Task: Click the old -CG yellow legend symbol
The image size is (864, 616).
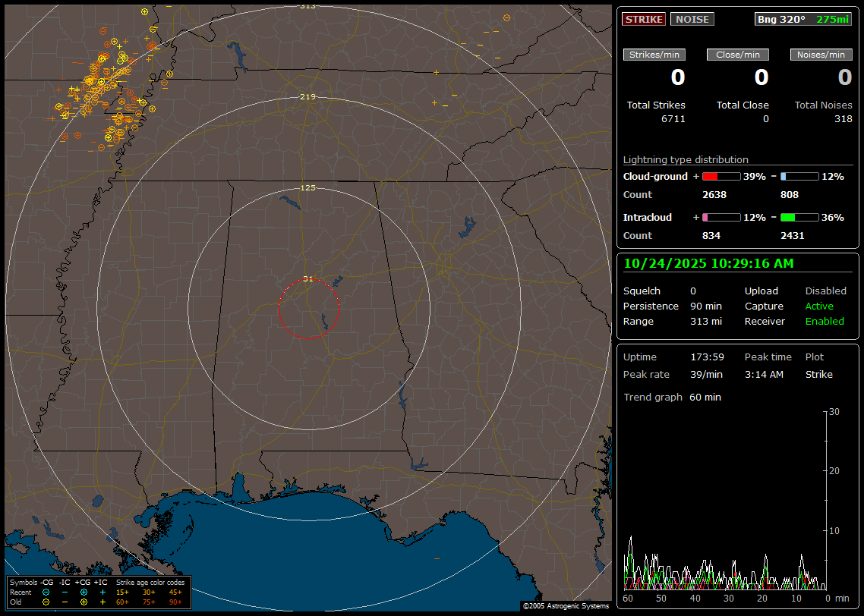Action: tap(46, 602)
